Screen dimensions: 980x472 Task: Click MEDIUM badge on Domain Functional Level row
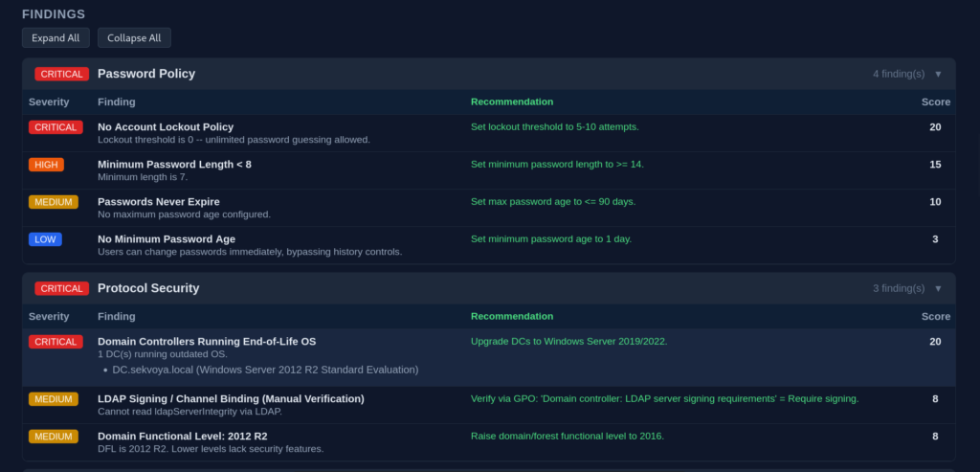click(x=54, y=437)
